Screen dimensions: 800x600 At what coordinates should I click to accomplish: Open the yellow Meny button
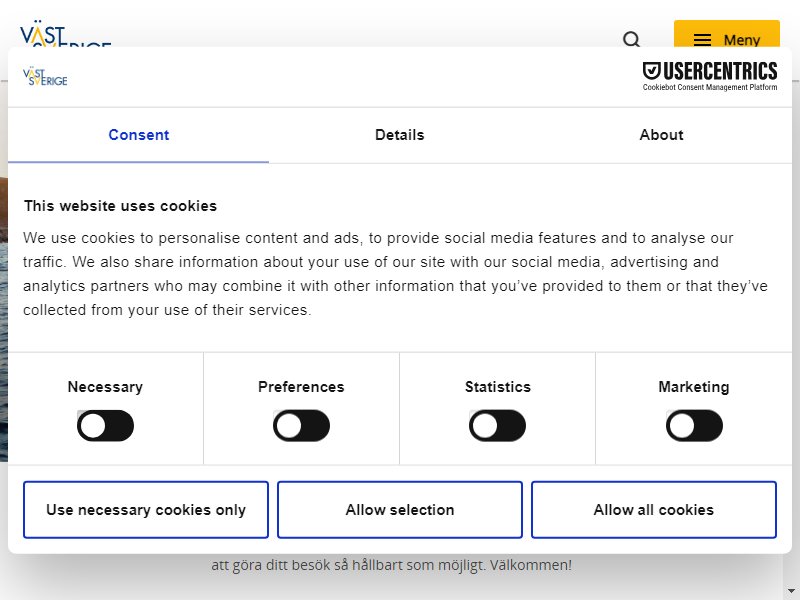click(x=727, y=34)
